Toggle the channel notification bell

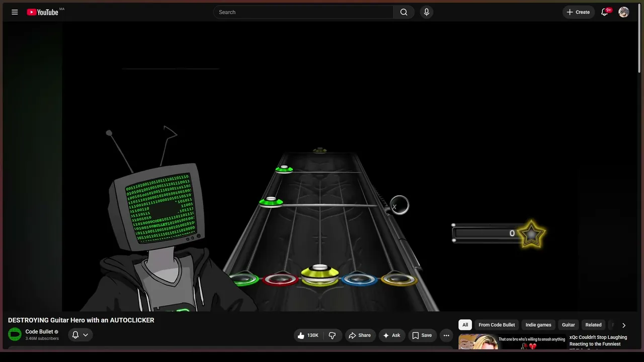[x=75, y=335]
